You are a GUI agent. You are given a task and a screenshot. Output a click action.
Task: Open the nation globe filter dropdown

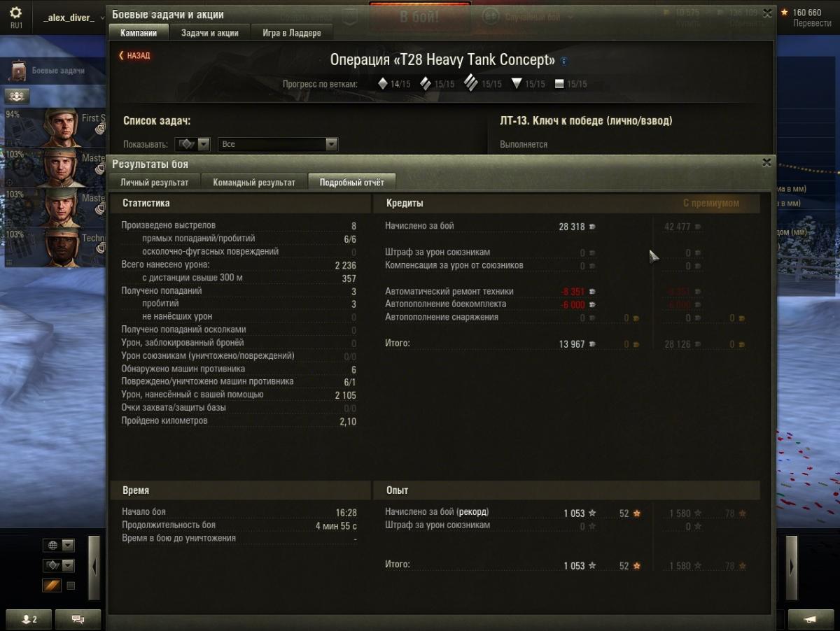point(59,545)
